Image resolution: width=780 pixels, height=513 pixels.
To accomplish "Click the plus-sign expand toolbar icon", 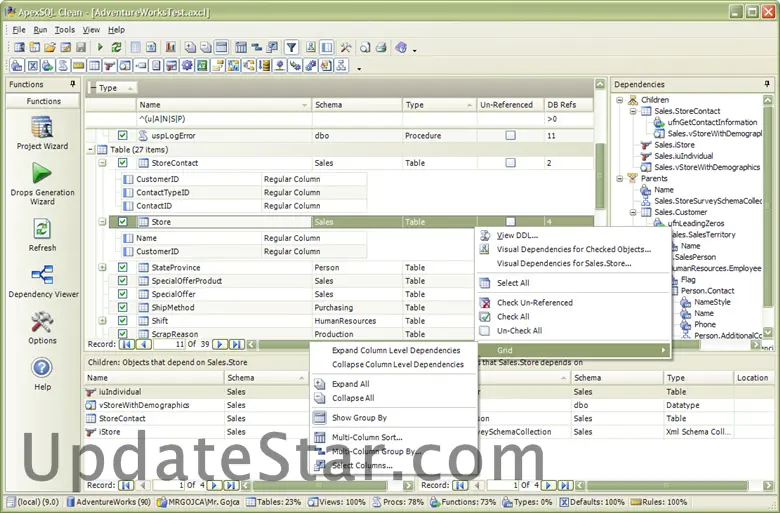I will [190, 47].
